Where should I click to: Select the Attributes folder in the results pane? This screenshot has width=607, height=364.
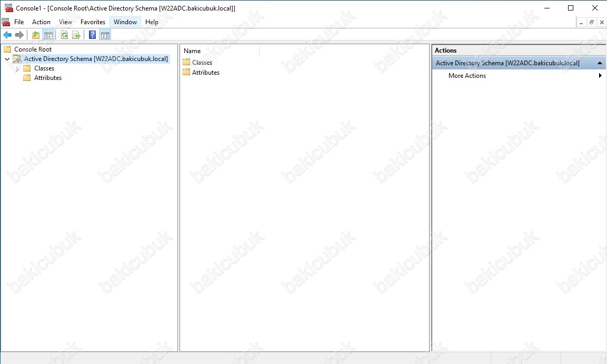[205, 73]
